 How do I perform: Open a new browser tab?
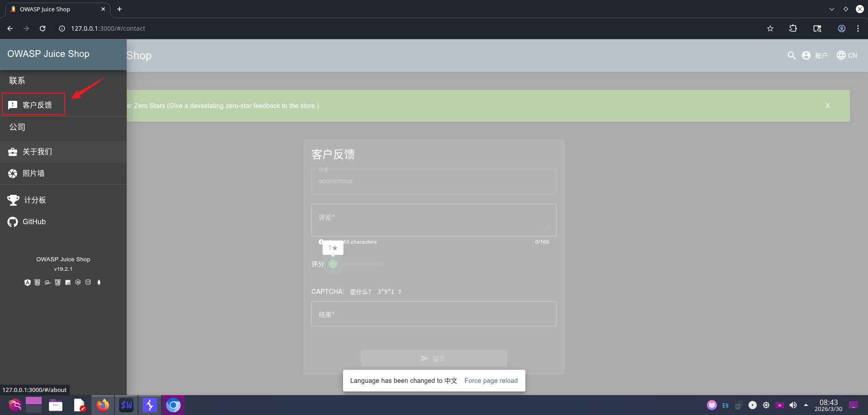119,9
